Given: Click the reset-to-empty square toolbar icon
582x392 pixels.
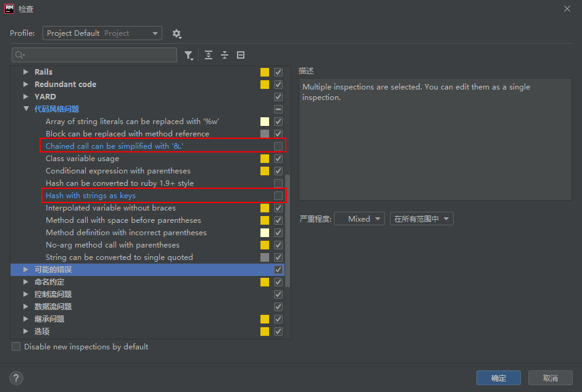Looking at the screenshot, I should click(241, 55).
